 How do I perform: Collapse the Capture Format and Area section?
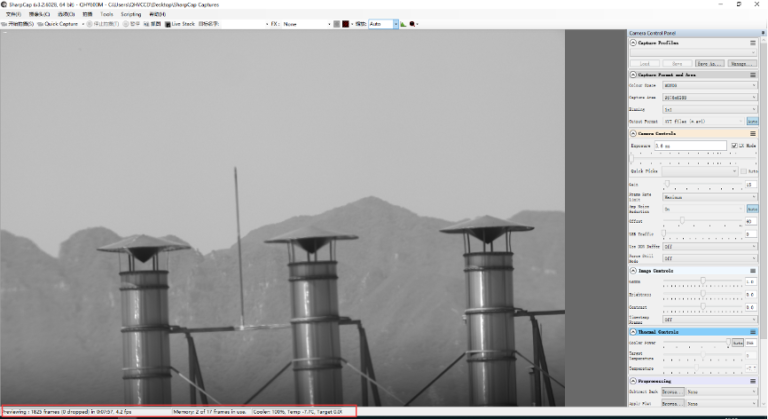[x=633, y=75]
